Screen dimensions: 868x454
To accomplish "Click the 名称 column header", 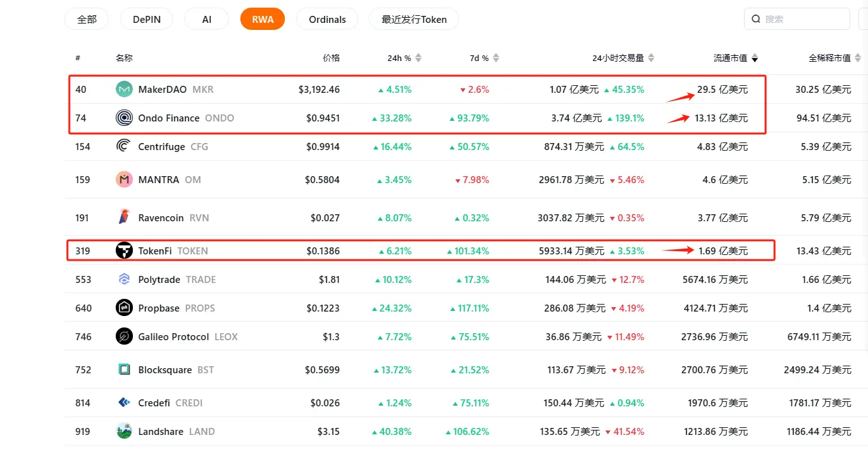I will click(124, 58).
